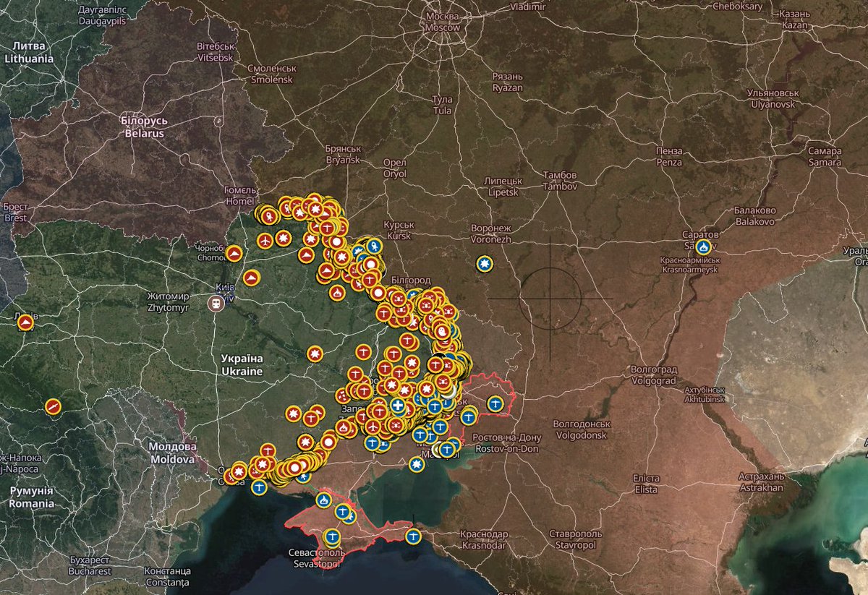This screenshot has height=595, width=868.
Task: Select the Voronezh city label
Action: click(491, 233)
